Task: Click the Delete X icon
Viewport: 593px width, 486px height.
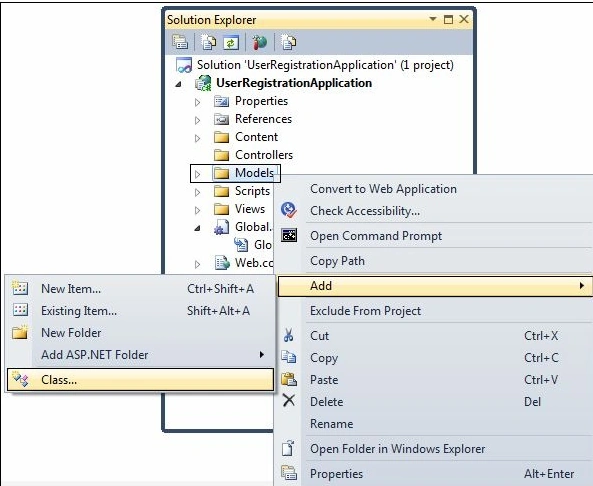Action: (289, 401)
